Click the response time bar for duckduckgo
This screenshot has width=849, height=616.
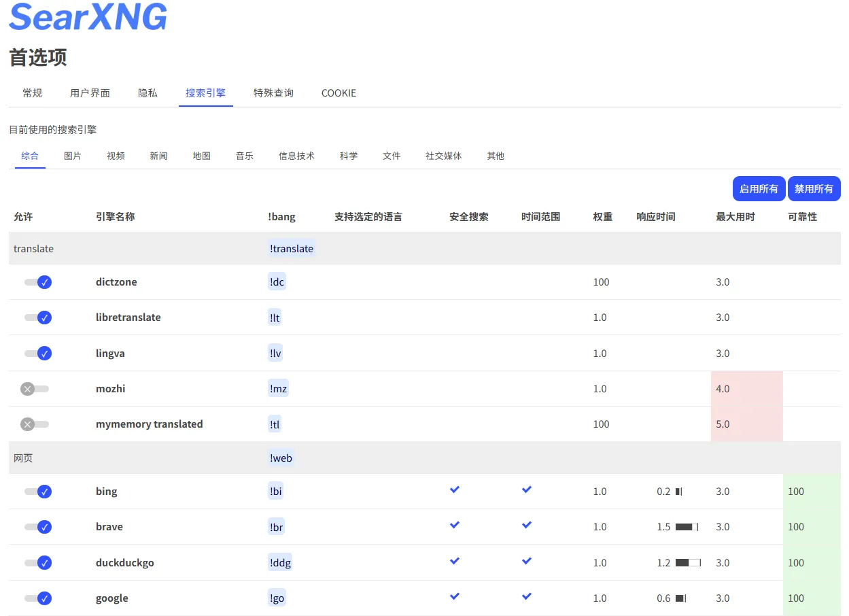(x=688, y=563)
